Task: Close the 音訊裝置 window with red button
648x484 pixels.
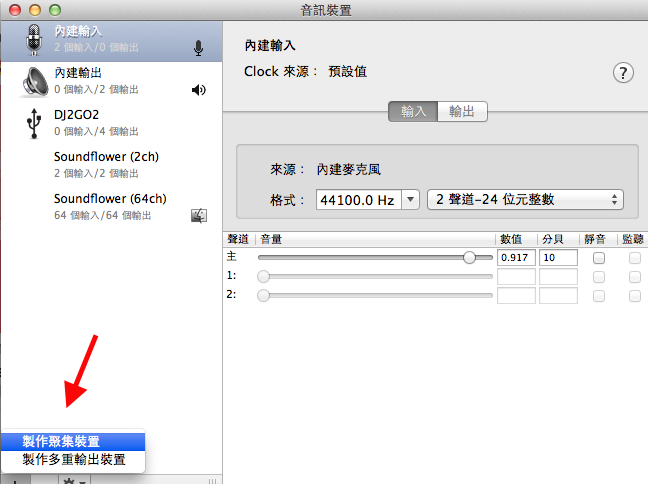Action: [x=15, y=10]
